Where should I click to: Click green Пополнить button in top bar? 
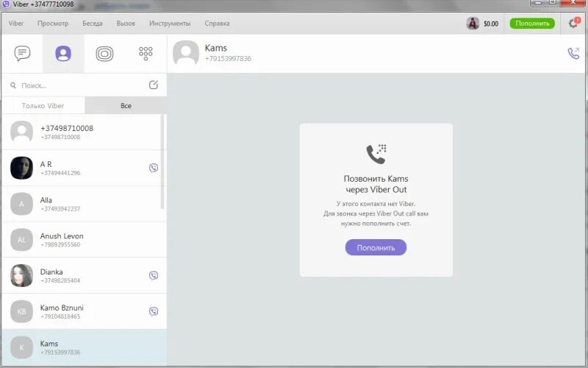pyautogui.click(x=532, y=24)
